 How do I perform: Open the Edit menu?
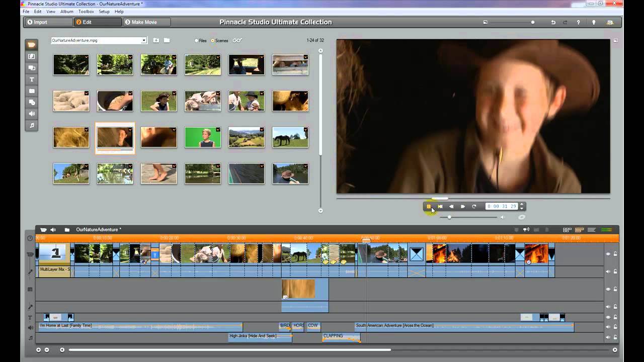38,12
